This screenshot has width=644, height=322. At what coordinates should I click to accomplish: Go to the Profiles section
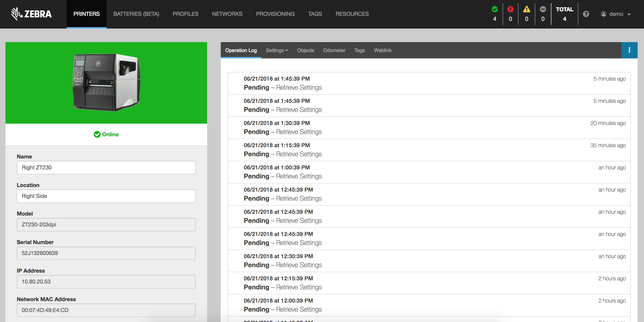[185, 14]
